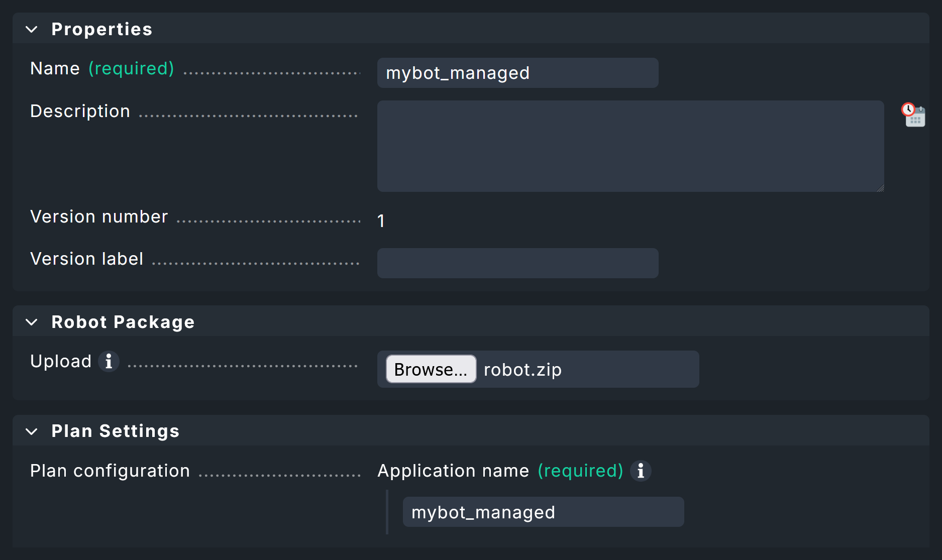Viewport: 942px width, 560px height.
Task: Click the clock calendar icon beside Description
Action: pyautogui.click(x=913, y=115)
